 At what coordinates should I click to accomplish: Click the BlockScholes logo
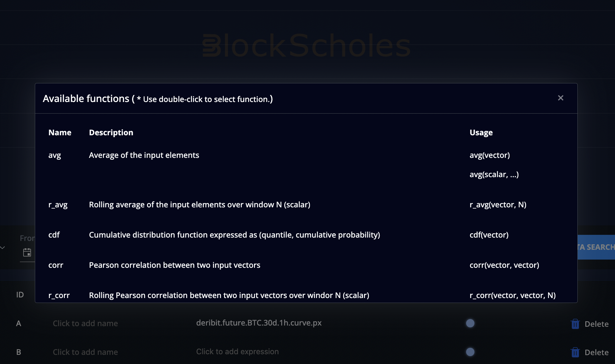click(307, 46)
